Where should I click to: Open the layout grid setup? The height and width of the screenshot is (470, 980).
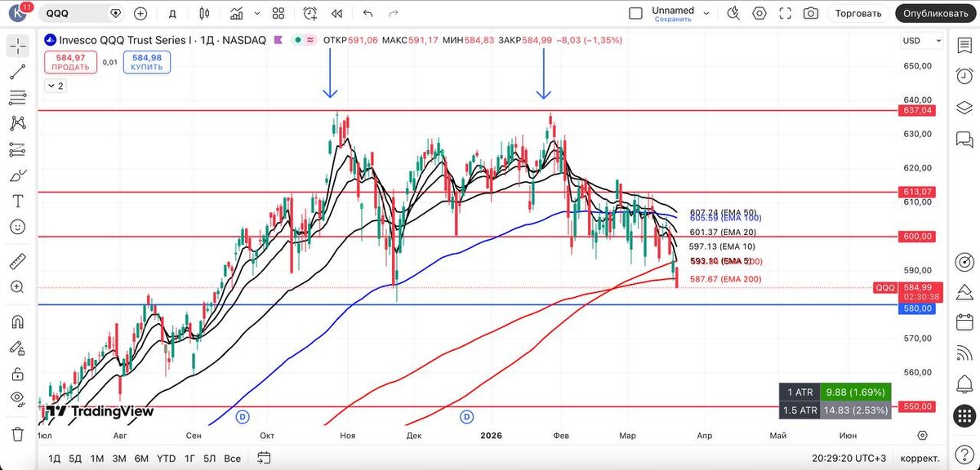[278, 13]
